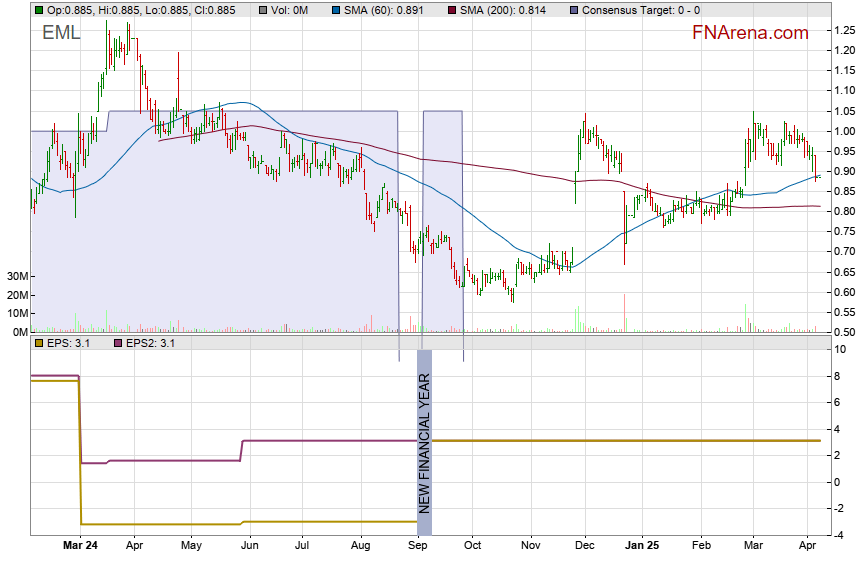The height and width of the screenshot is (566, 859).
Task: Click the purple EPS2 legend square
Action: pos(116,343)
